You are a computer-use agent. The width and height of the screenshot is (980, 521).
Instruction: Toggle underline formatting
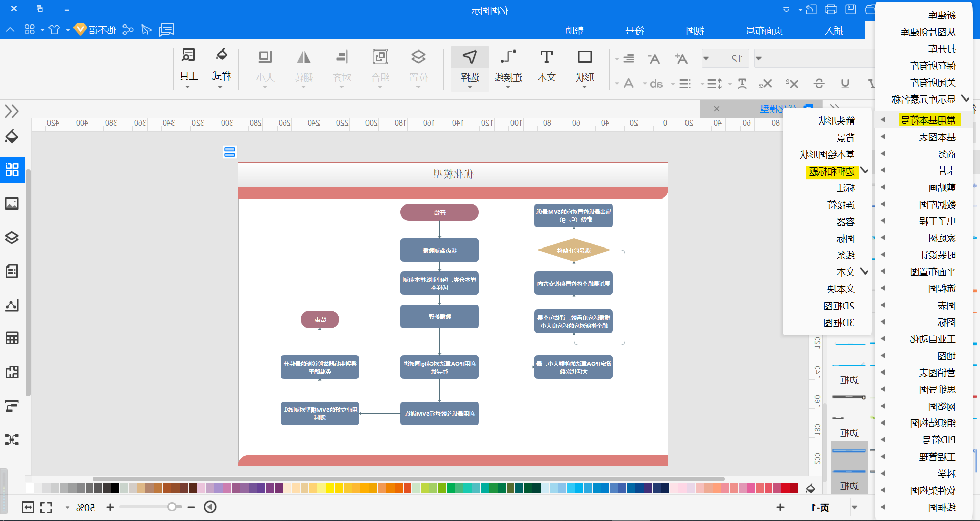click(845, 83)
